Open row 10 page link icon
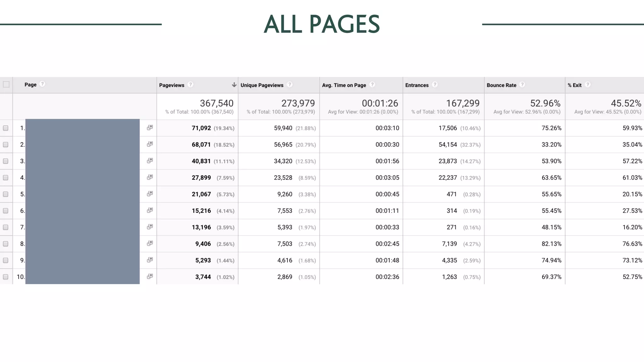644x362 pixels. (150, 276)
